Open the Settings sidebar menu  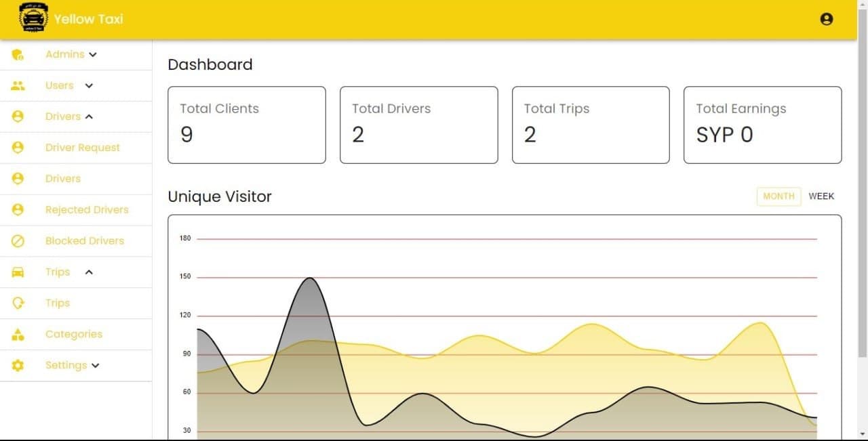[76, 366]
